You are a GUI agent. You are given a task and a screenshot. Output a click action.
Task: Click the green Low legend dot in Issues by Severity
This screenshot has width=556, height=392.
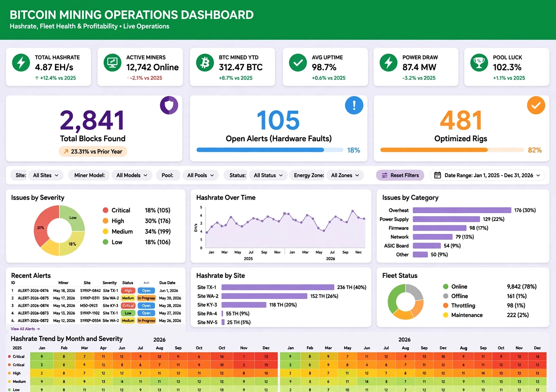(x=105, y=242)
